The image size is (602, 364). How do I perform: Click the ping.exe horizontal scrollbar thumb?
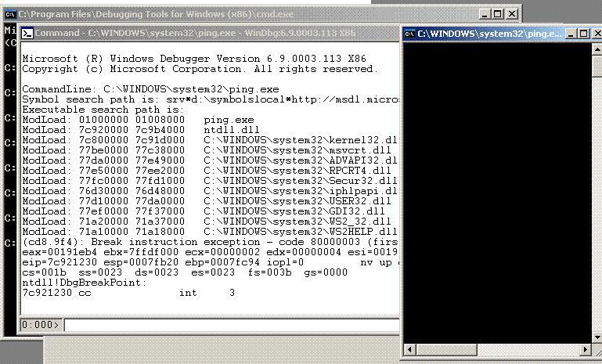pos(446,350)
